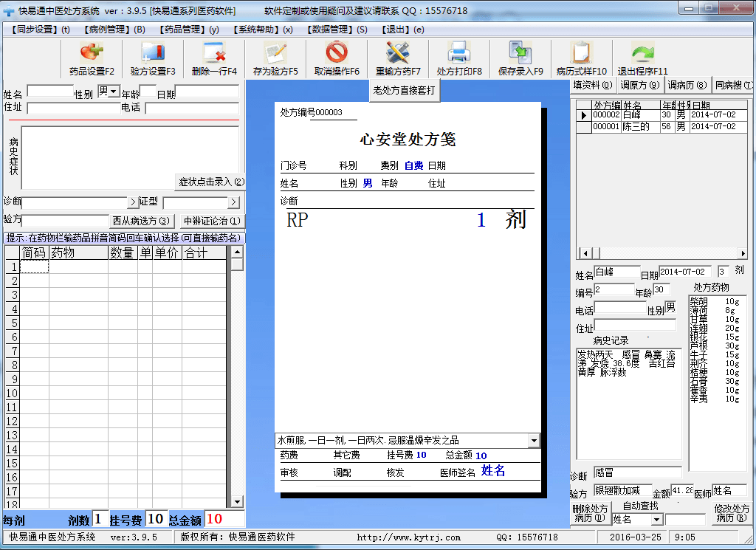This screenshot has width=756, height=550.
Task: Switch to 填资料 tab
Action: click(593, 86)
